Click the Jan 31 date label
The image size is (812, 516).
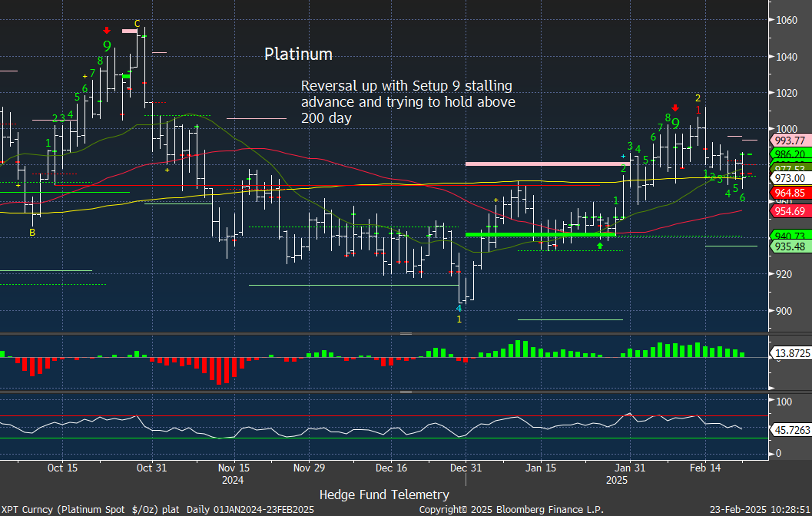pos(630,468)
